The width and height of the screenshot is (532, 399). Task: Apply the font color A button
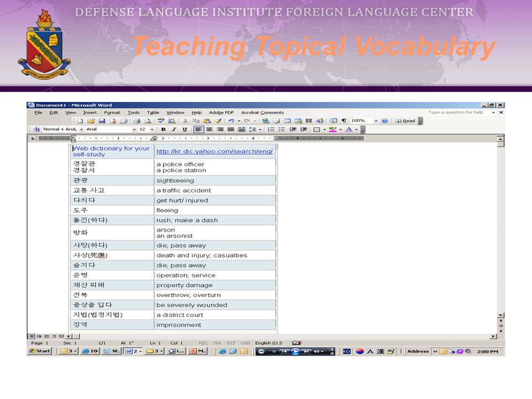coord(349,129)
